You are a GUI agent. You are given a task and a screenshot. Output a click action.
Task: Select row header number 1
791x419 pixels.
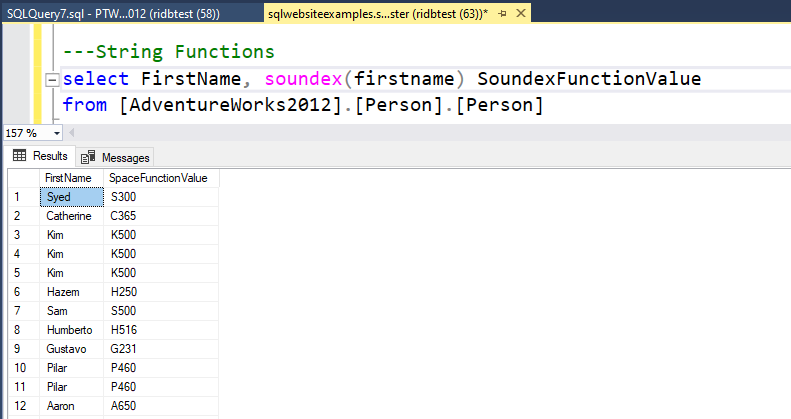tap(24, 197)
